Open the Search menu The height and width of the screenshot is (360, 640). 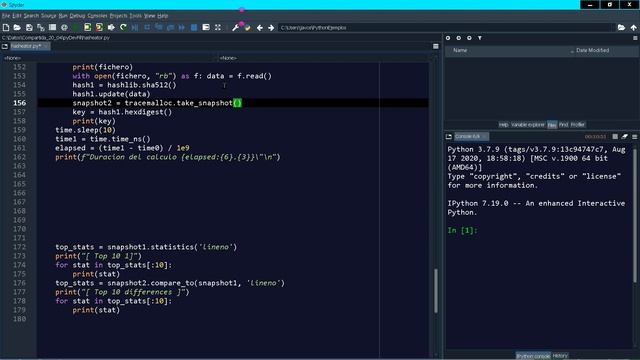point(31,16)
